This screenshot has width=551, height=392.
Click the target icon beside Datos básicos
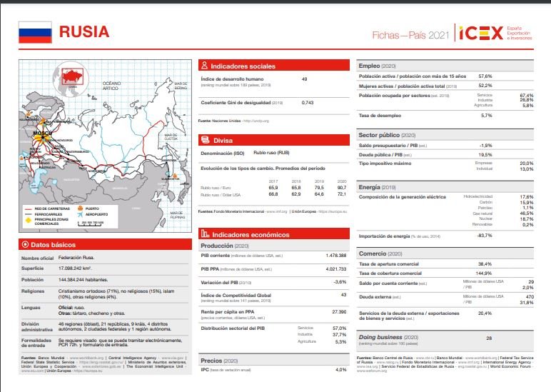click(24, 245)
